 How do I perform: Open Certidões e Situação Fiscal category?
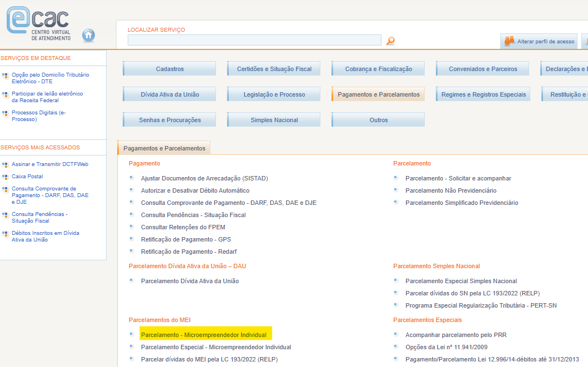click(274, 69)
